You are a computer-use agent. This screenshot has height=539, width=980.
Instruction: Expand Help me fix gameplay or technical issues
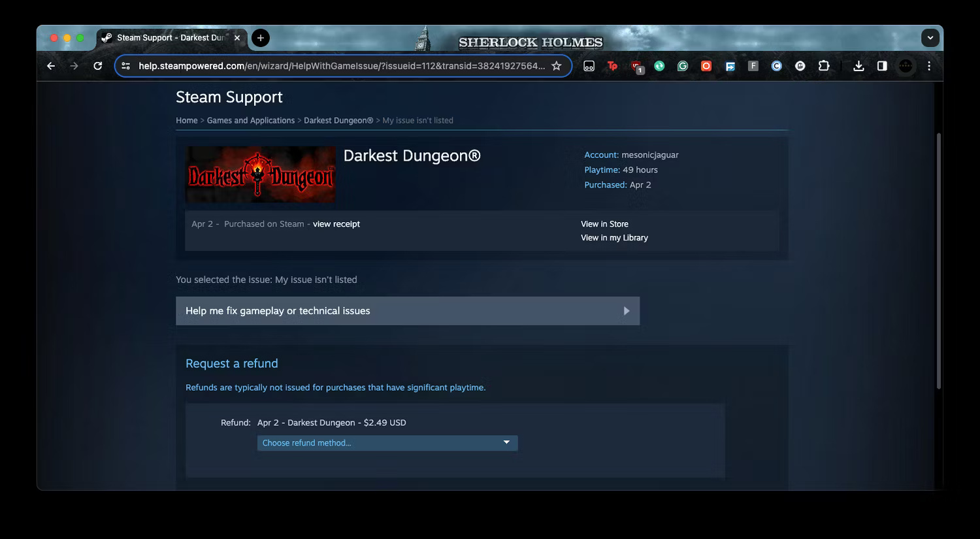click(407, 310)
